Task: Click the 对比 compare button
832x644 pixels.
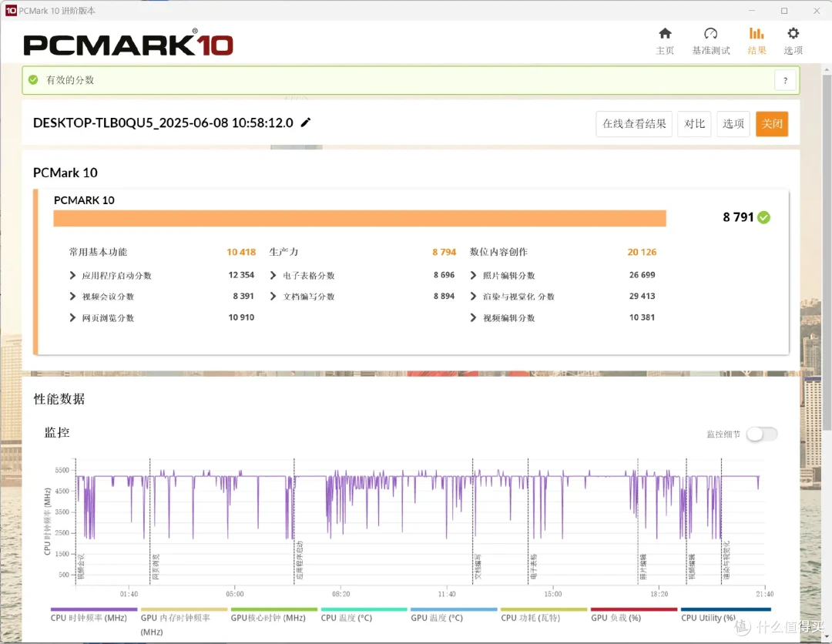Action: [694, 123]
